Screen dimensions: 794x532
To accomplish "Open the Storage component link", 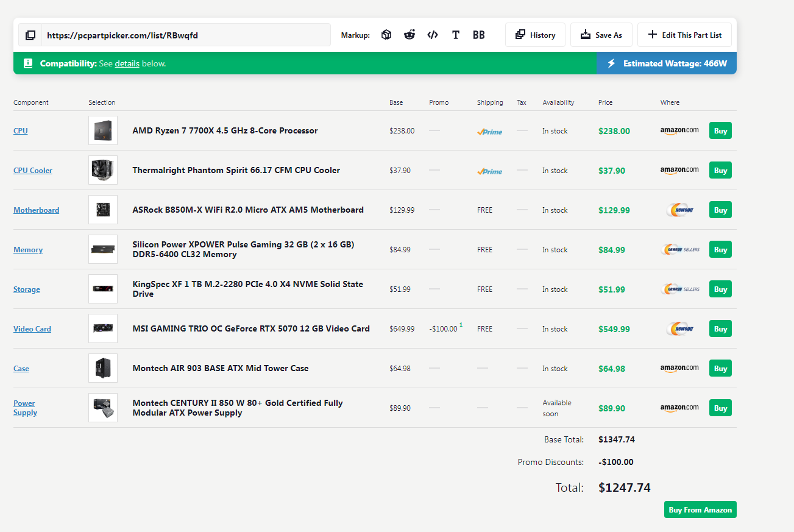I will [x=27, y=289].
